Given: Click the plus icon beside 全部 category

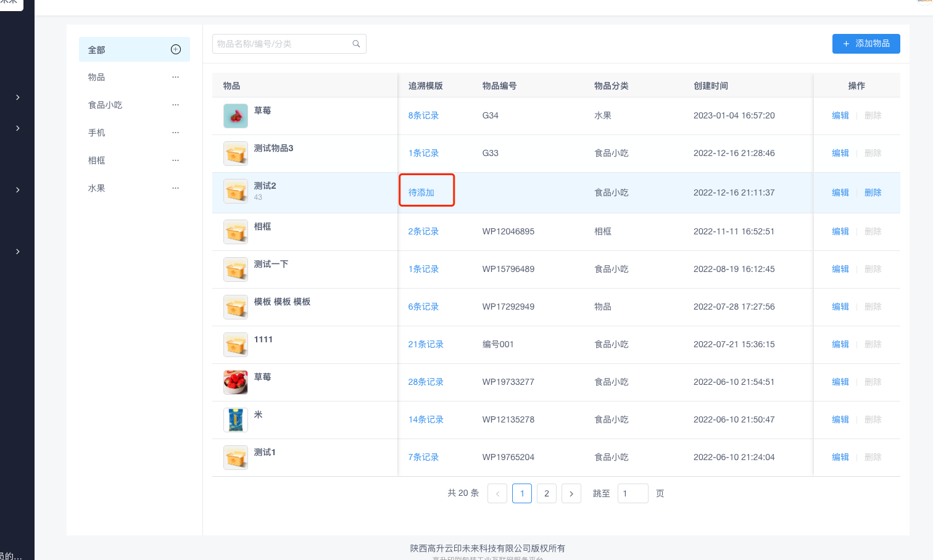Looking at the screenshot, I should coord(176,49).
